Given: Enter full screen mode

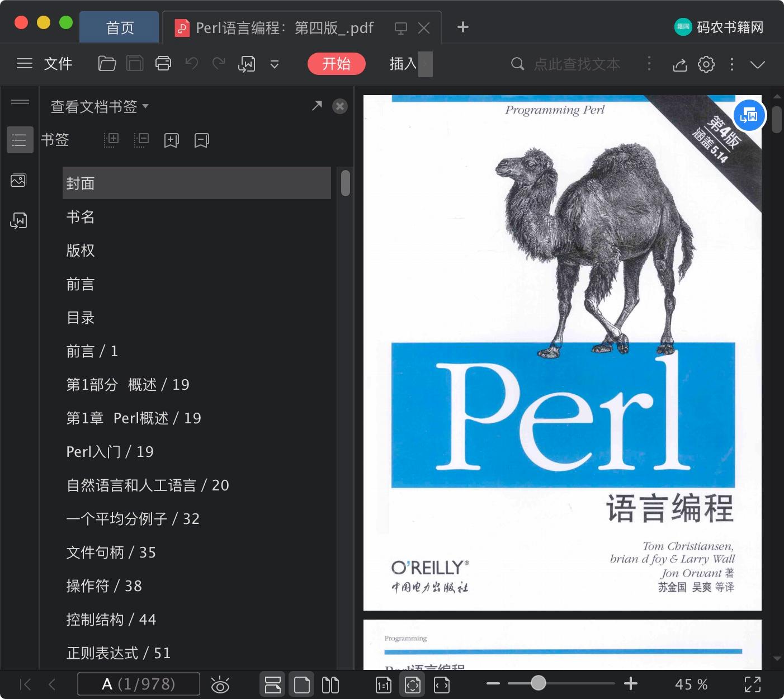Looking at the screenshot, I should click(x=753, y=684).
